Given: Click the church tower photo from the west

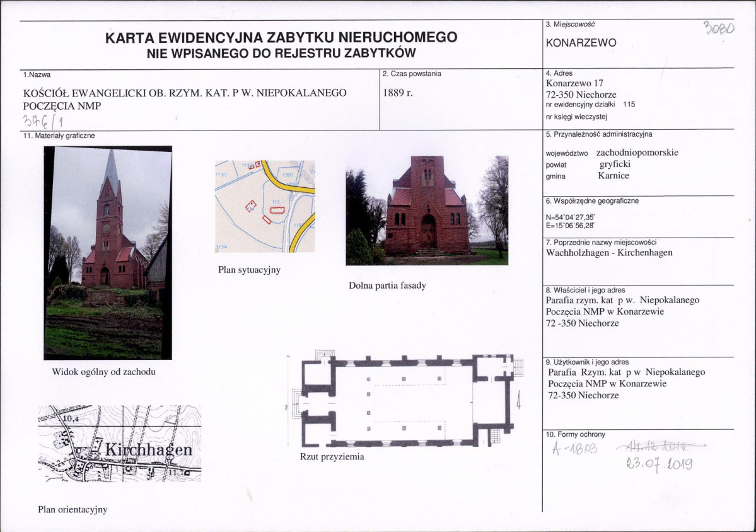Looking at the screenshot, I should (108, 253).
